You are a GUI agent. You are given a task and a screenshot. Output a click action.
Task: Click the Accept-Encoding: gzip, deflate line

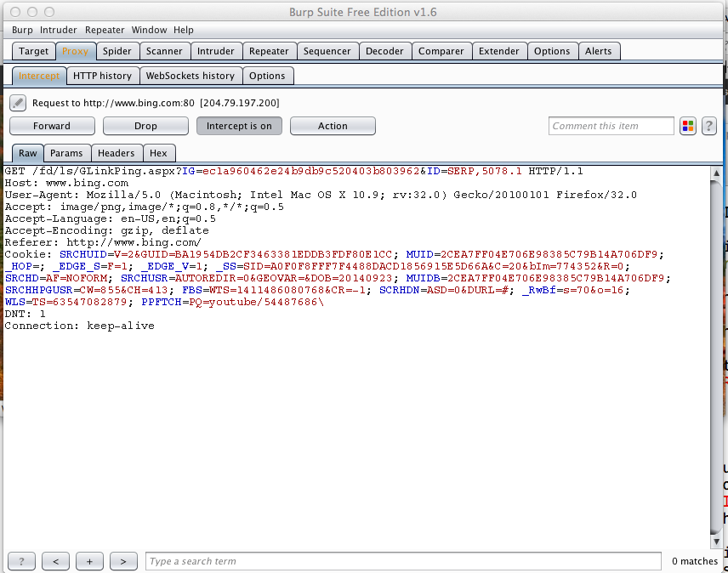[x=107, y=230]
